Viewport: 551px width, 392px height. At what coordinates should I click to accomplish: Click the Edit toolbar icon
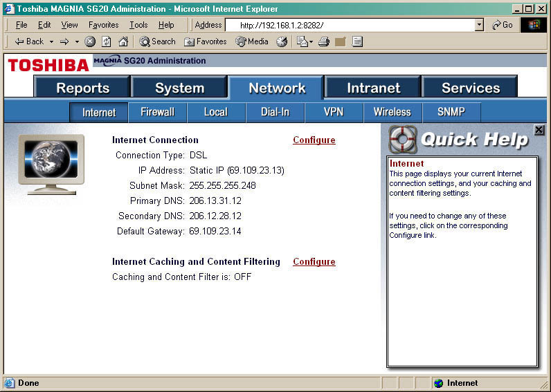[340, 41]
